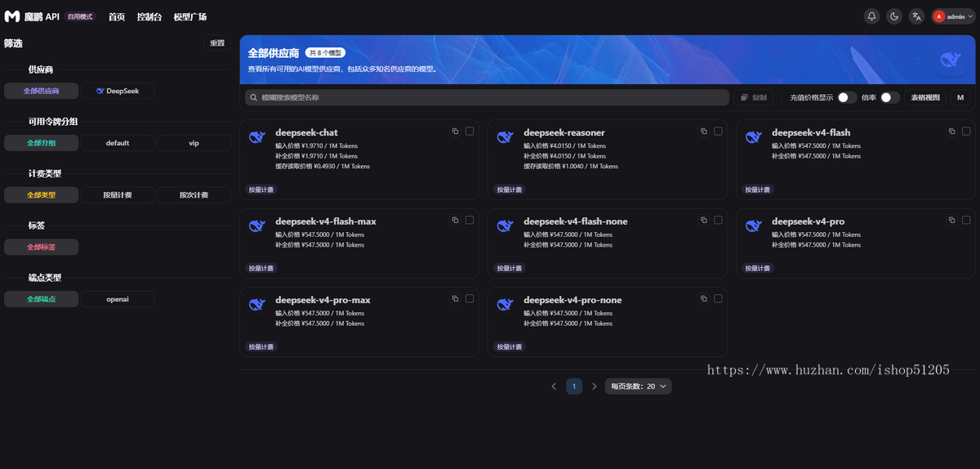
Task: Check the deepseek-v4-flash-none card checkbox
Action: coord(718,221)
